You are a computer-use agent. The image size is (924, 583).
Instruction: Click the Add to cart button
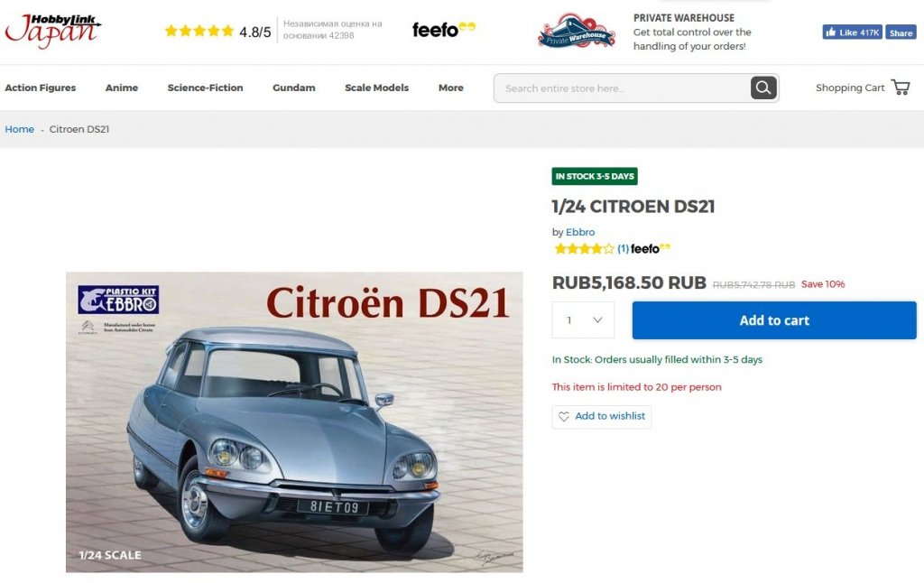click(774, 320)
